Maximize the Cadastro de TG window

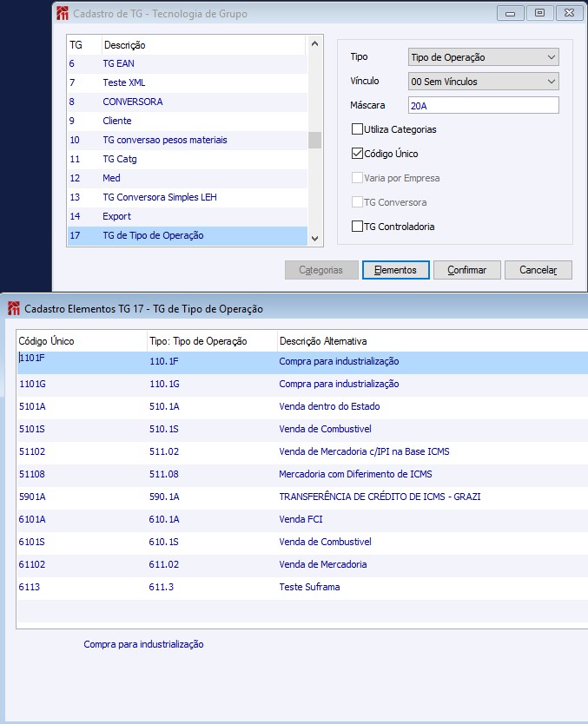[x=539, y=13]
